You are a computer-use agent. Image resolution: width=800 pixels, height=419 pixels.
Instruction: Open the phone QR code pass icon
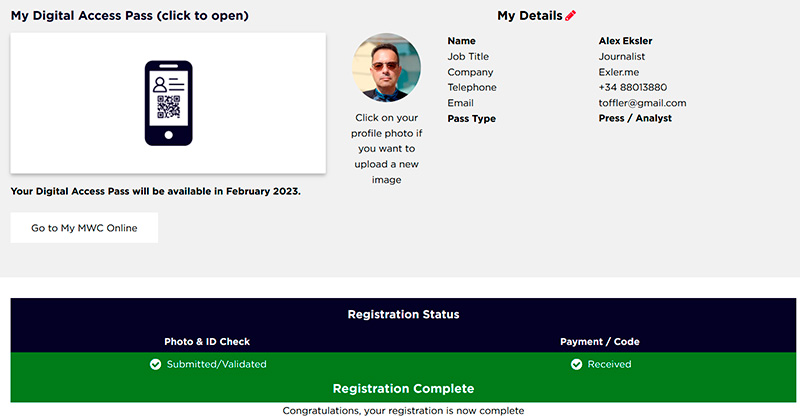pyautogui.click(x=168, y=102)
